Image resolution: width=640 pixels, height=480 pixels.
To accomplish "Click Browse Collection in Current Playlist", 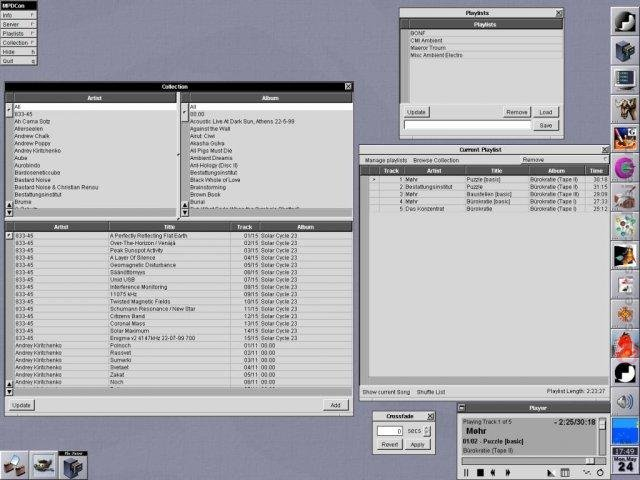I will [x=436, y=160].
